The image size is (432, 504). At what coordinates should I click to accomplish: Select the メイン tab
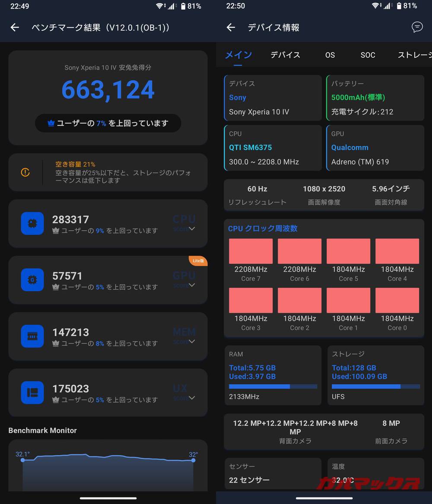(x=238, y=55)
